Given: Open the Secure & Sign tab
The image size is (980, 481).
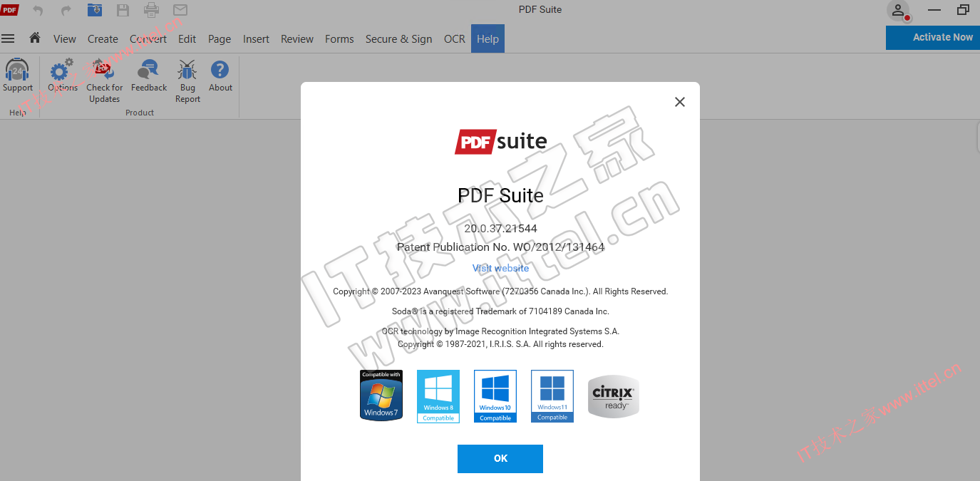Looking at the screenshot, I should click(x=398, y=39).
